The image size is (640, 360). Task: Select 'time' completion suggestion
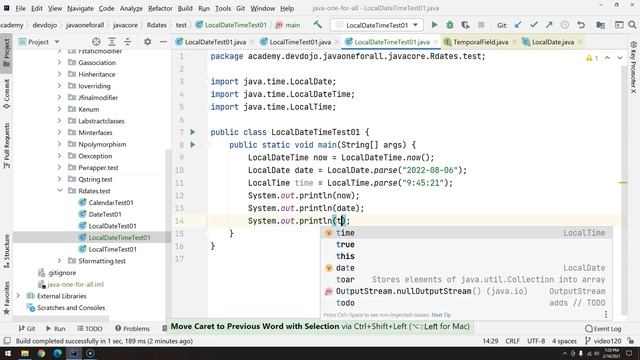pyautogui.click(x=466, y=233)
